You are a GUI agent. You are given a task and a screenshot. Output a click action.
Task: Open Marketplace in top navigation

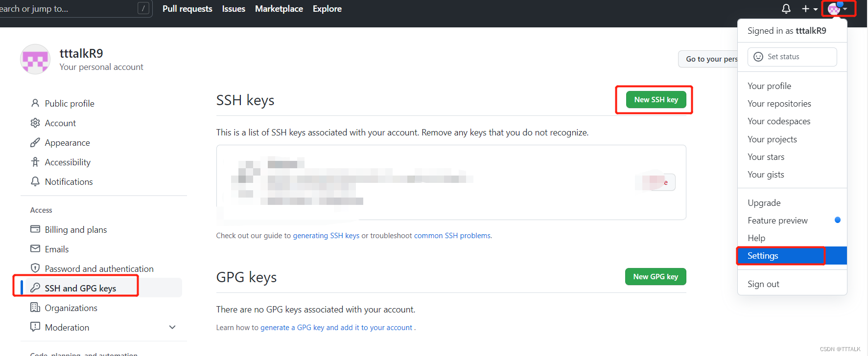[x=279, y=9]
